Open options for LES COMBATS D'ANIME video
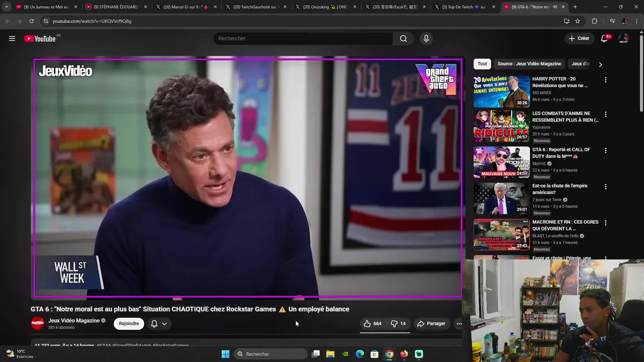The width and height of the screenshot is (644, 362). tap(605, 115)
